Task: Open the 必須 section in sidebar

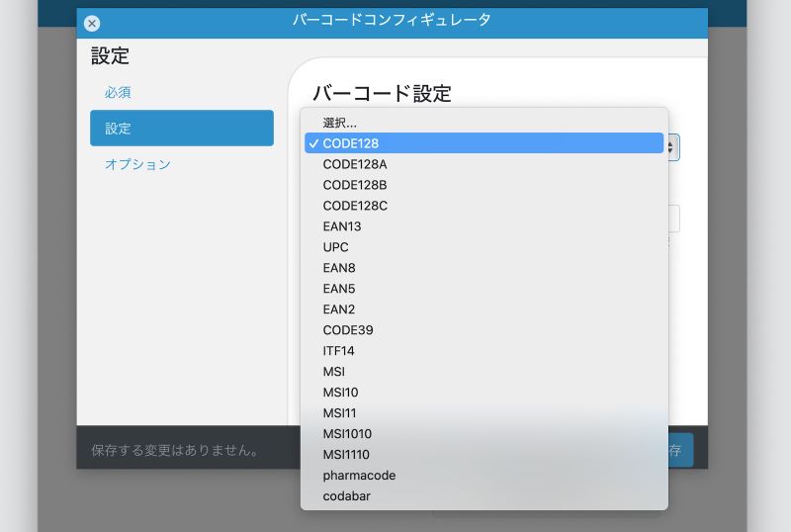Action: 118,92
